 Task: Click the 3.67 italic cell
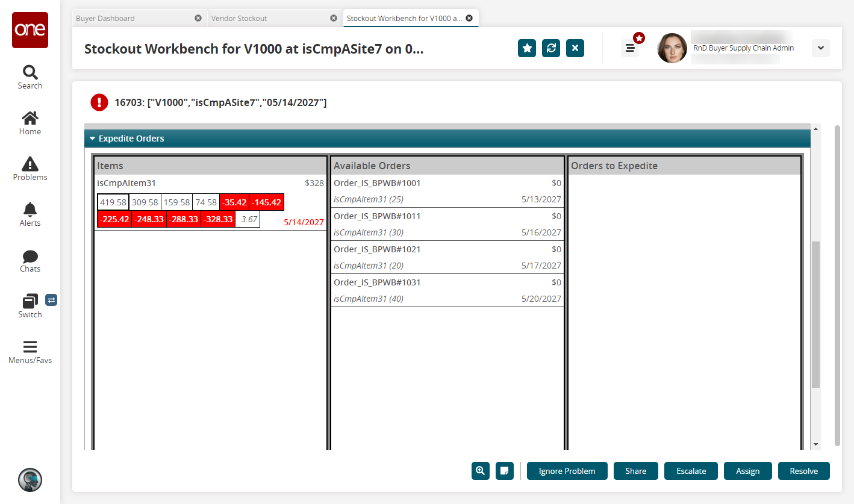(248, 219)
